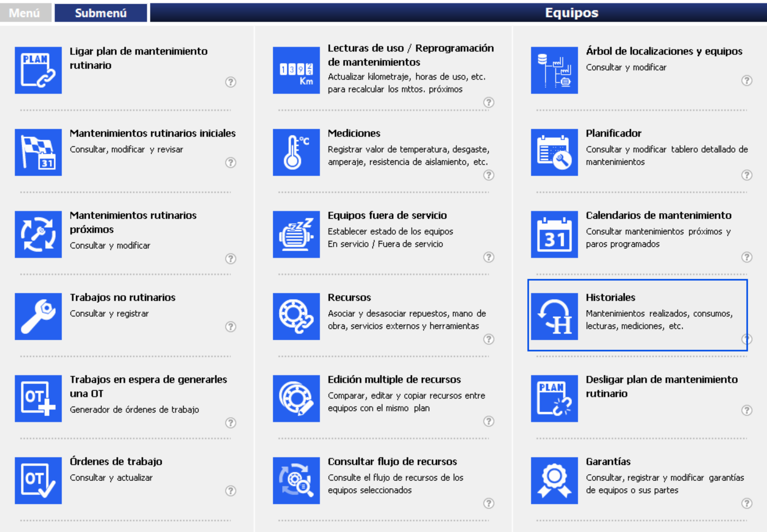Screen dimensions: 767x532
Task: Click the Recursos title text
Action: point(349,298)
